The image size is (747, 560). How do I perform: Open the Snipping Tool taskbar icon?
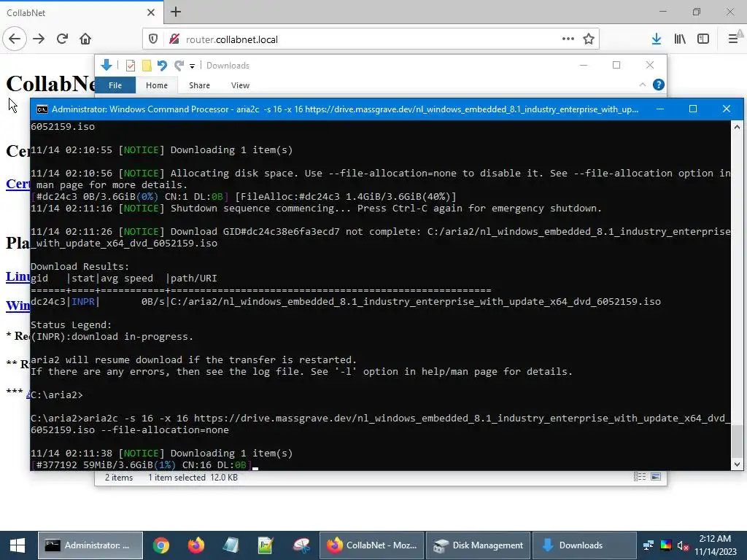point(301,545)
